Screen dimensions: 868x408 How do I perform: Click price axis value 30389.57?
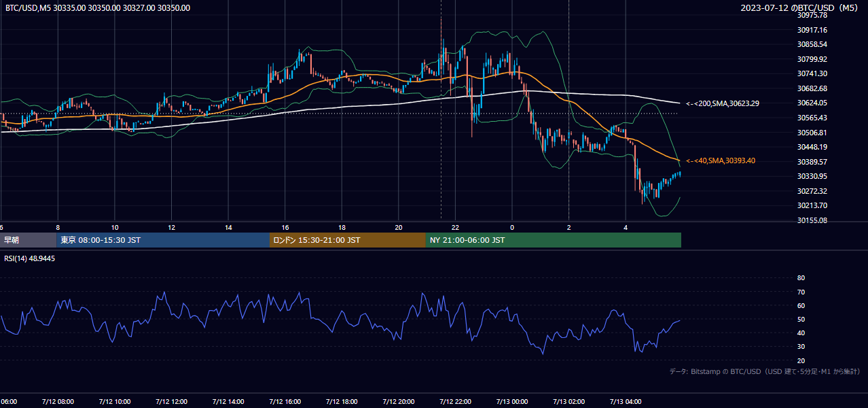click(x=812, y=162)
